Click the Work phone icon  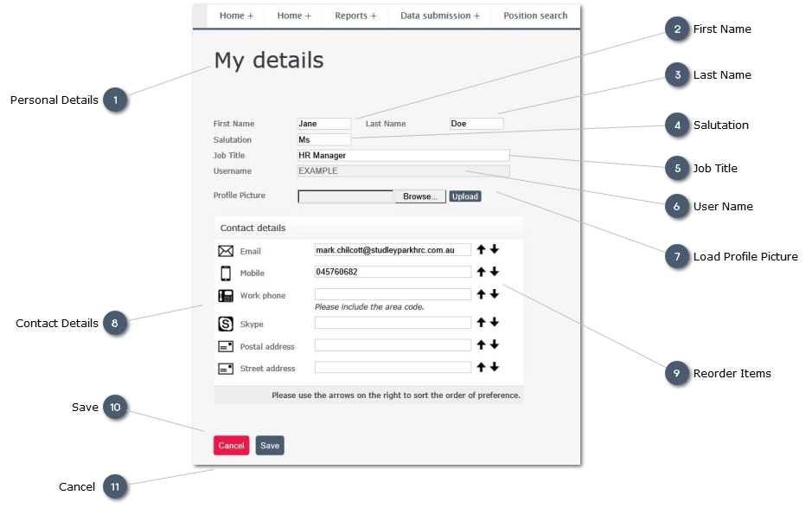point(227,293)
